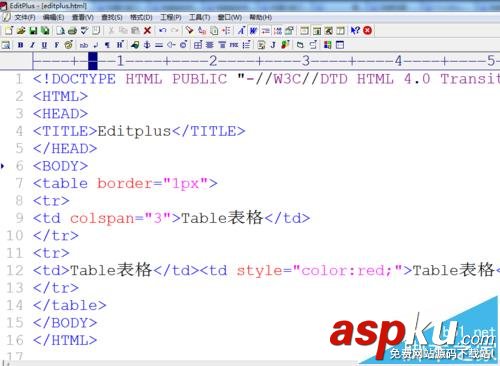Insert HTML table

[x=198, y=45]
